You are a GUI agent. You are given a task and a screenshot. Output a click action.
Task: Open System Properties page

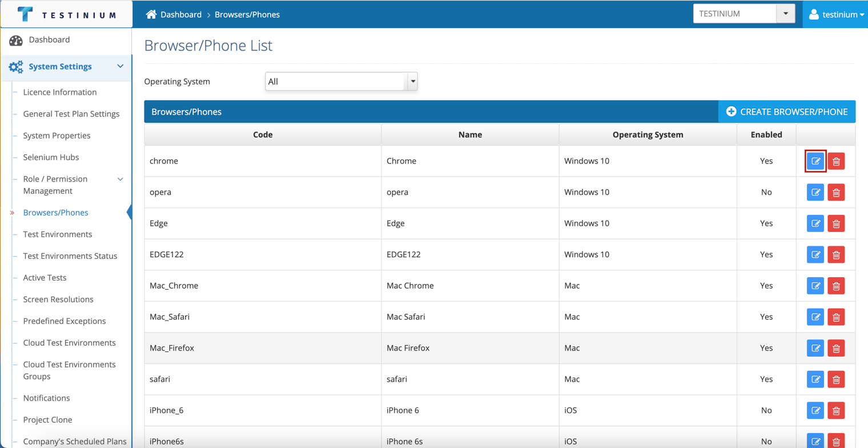pos(57,135)
